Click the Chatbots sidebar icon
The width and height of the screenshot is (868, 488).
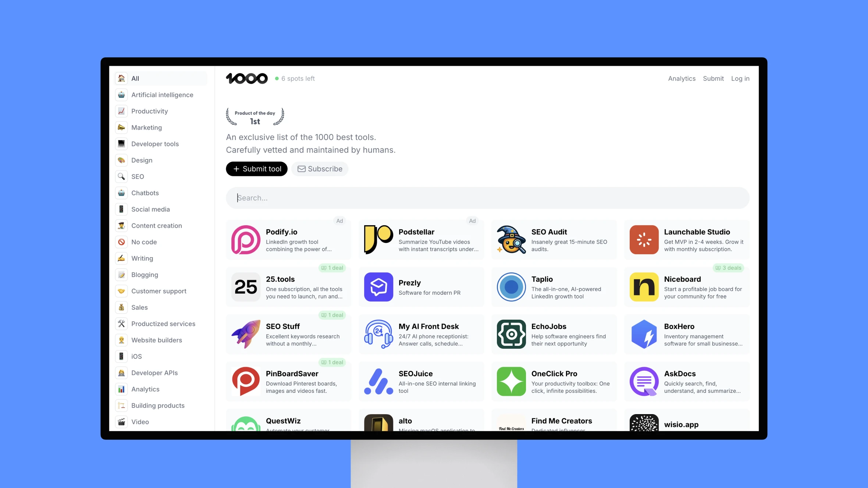pos(122,193)
